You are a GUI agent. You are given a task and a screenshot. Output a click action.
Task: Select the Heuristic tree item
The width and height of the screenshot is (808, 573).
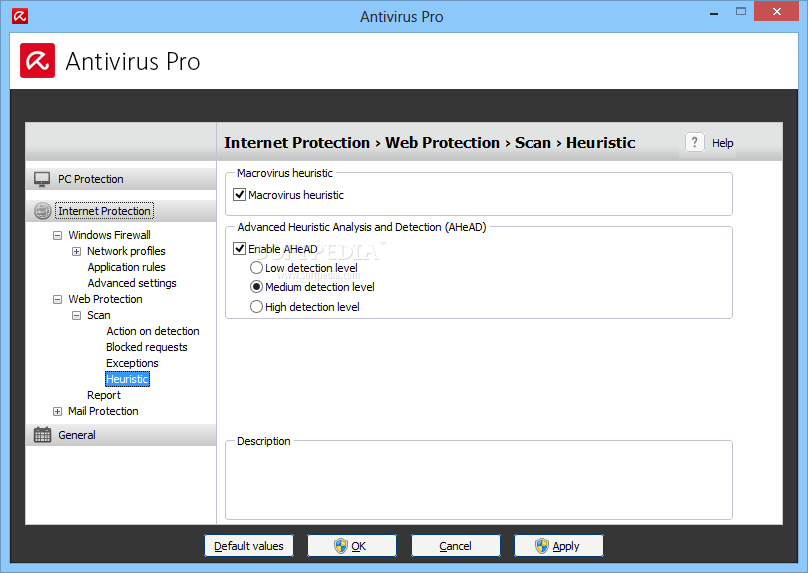(x=127, y=379)
